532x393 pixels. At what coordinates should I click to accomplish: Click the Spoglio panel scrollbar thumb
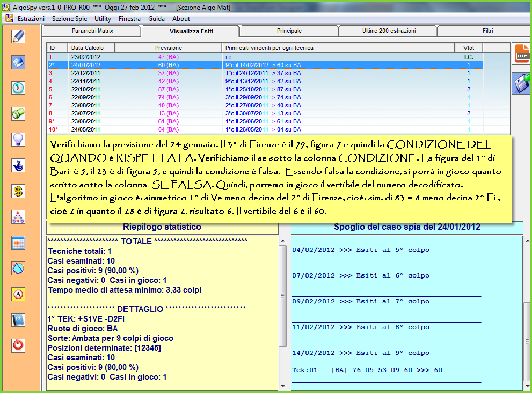528,341
